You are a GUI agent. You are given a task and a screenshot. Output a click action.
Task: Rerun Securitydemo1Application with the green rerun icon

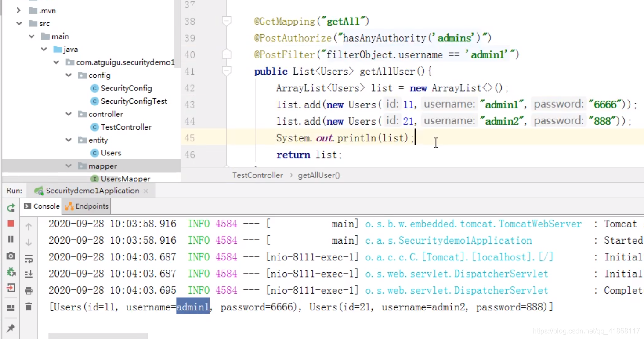(x=11, y=207)
